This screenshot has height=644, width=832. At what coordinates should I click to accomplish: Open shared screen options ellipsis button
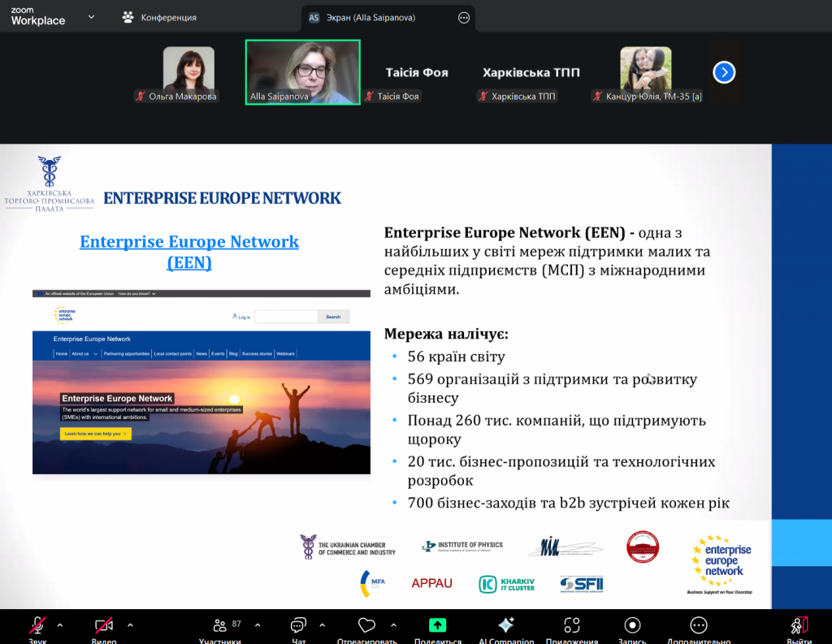click(464, 18)
